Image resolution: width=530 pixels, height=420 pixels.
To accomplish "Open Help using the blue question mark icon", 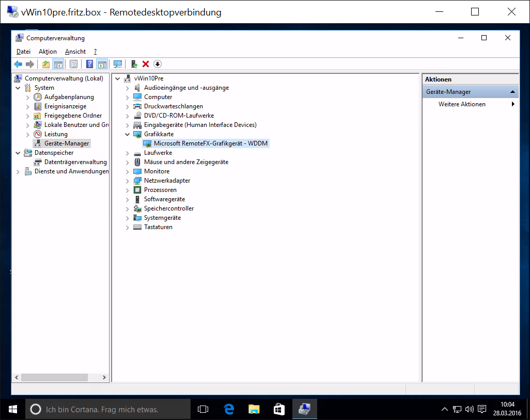I will pyautogui.click(x=89, y=64).
